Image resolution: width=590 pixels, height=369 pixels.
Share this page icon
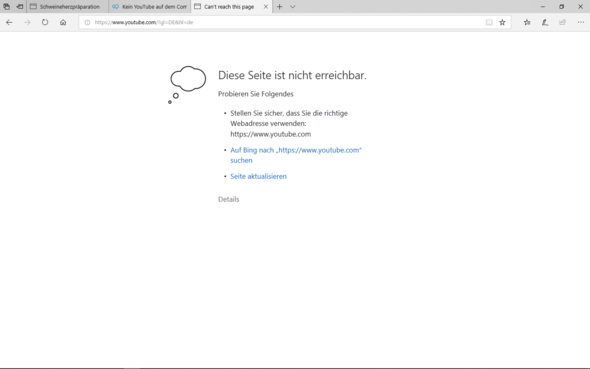[563, 22]
